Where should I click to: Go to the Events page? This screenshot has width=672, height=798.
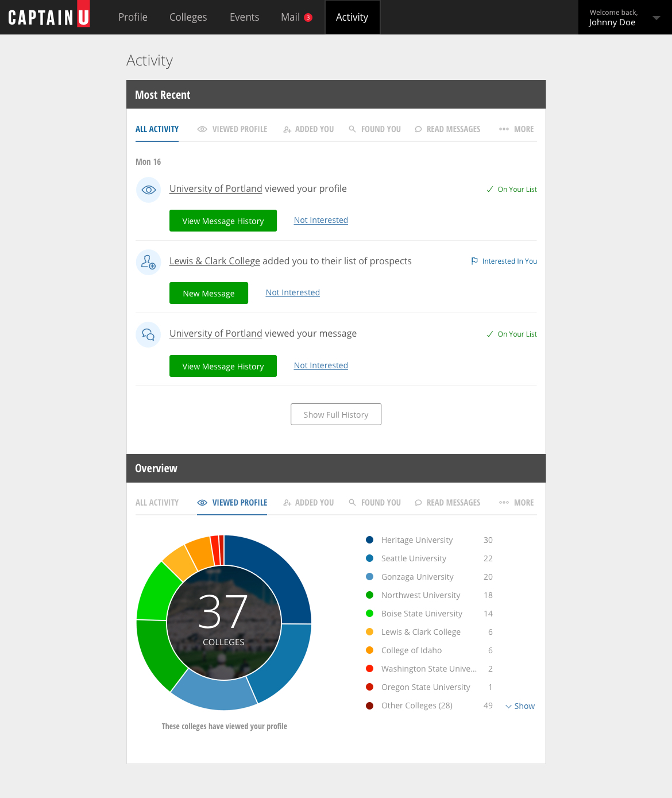click(244, 17)
